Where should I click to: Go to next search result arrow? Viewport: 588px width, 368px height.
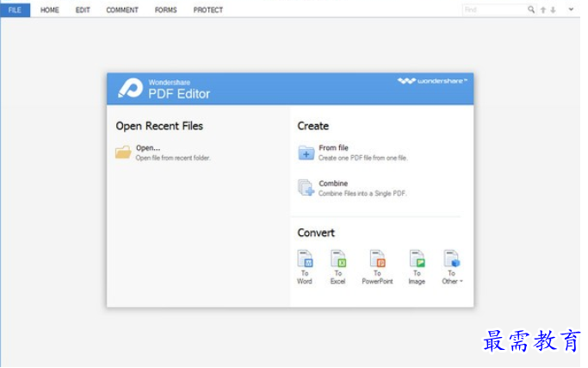click(553, 10)
